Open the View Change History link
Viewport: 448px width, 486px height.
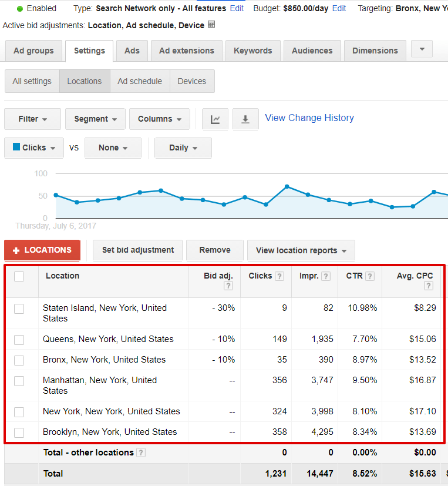click(309, 118)
